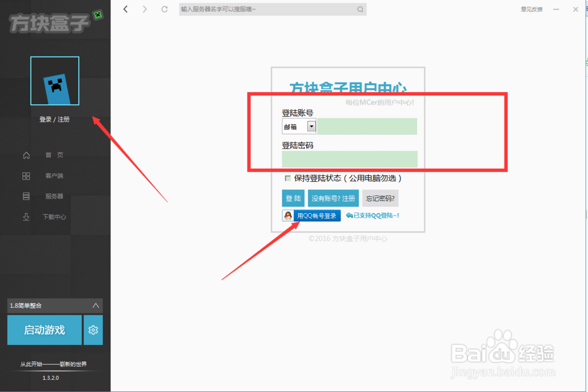Open the 意见反馈 link

(532, 9)
